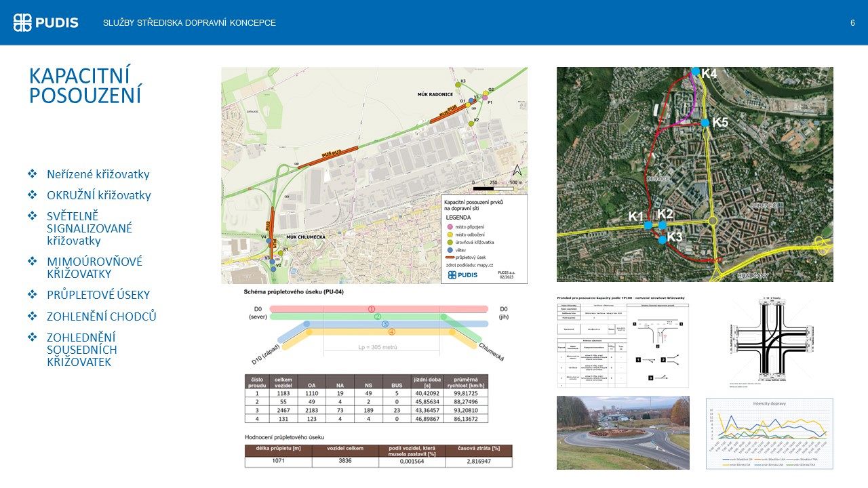The image size is (868, 488).
Task: Click the value '1071' under délka průpletu
Action: pos(278,461)
